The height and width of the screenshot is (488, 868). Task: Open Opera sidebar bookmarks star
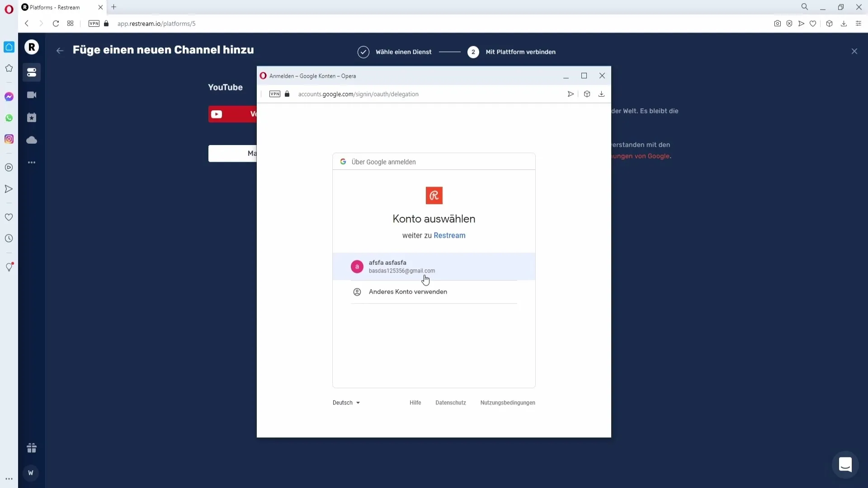(x=9, y=68)
